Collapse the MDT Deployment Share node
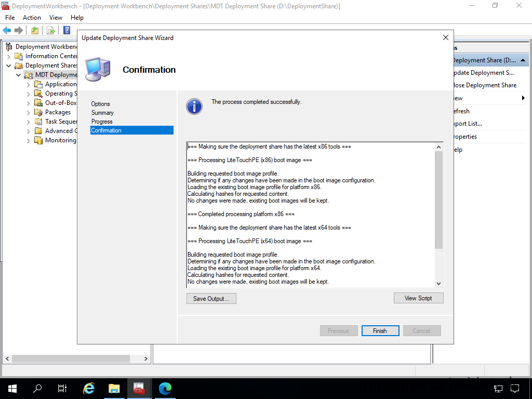The height and width of the screenshot is (399, 532). (x=19, y=75)
